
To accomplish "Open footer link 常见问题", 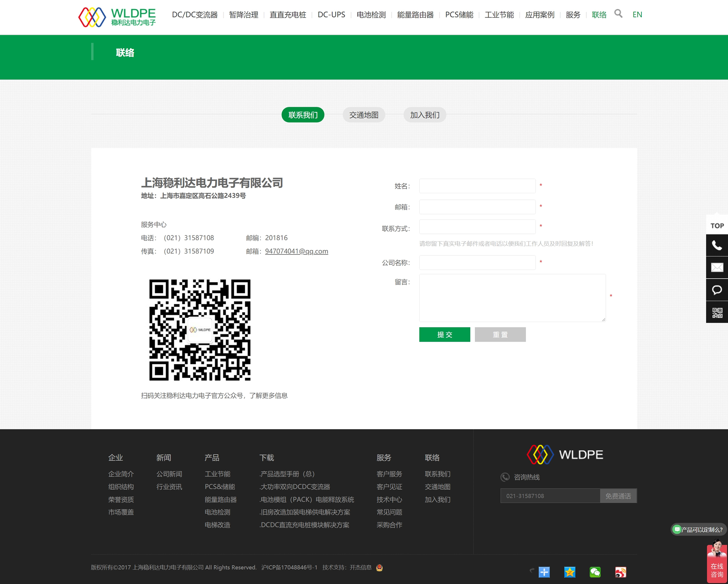I will [x=389, y=512].
